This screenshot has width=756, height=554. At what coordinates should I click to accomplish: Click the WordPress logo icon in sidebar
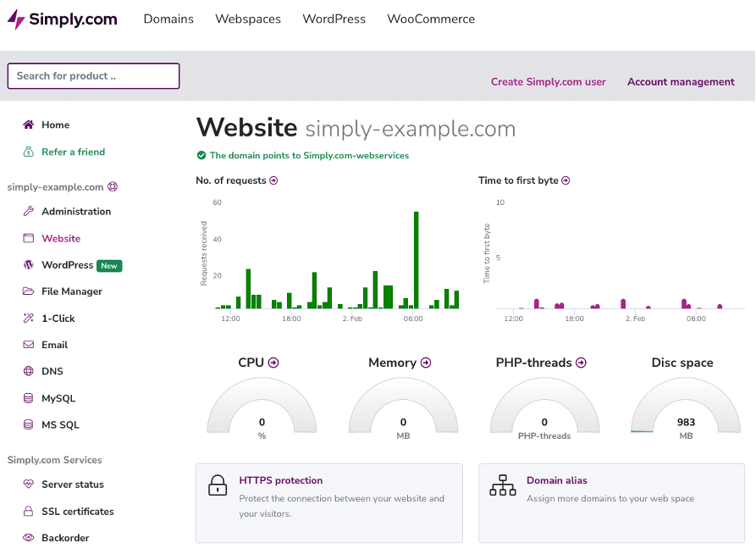click(x=29, y=264)
